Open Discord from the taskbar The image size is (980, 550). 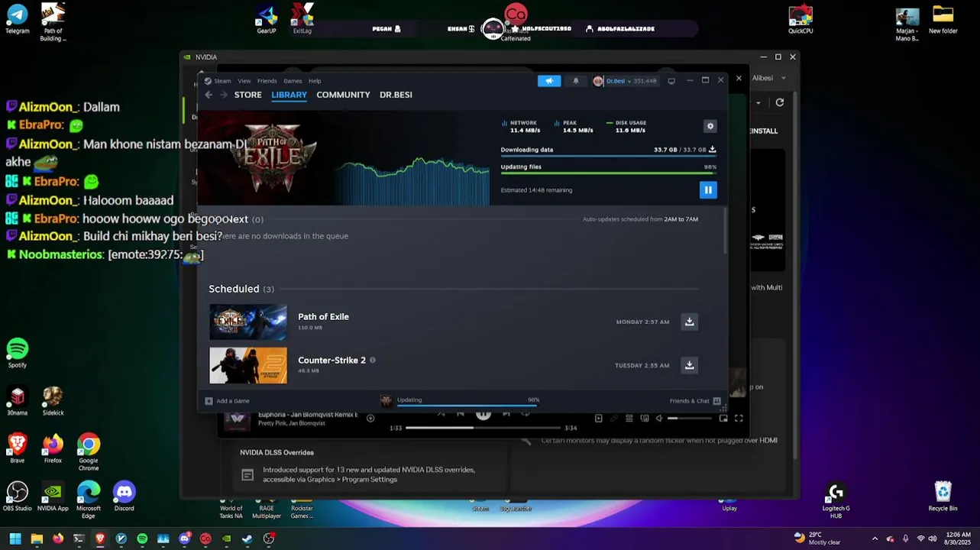pyautogui.click(x=184, y=539)
